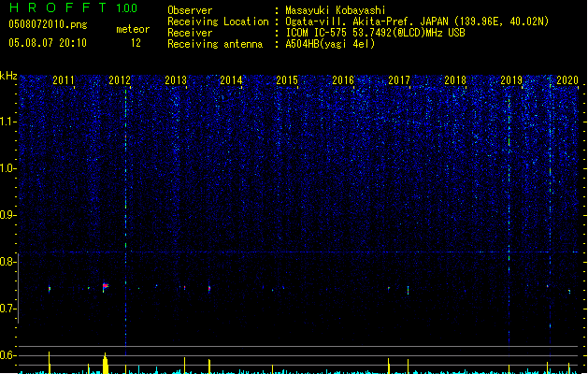Click time axis marker 2015

click(x=287, y=80)
